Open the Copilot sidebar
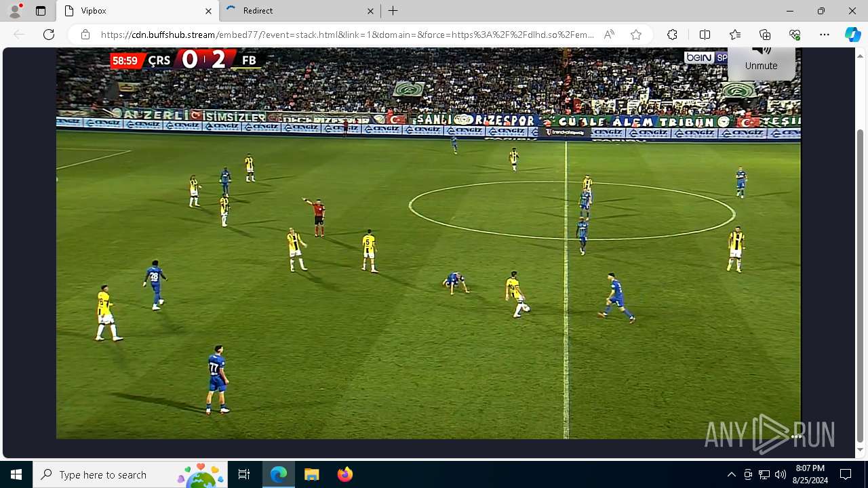868x488 pixels. [x=852, y=35]
